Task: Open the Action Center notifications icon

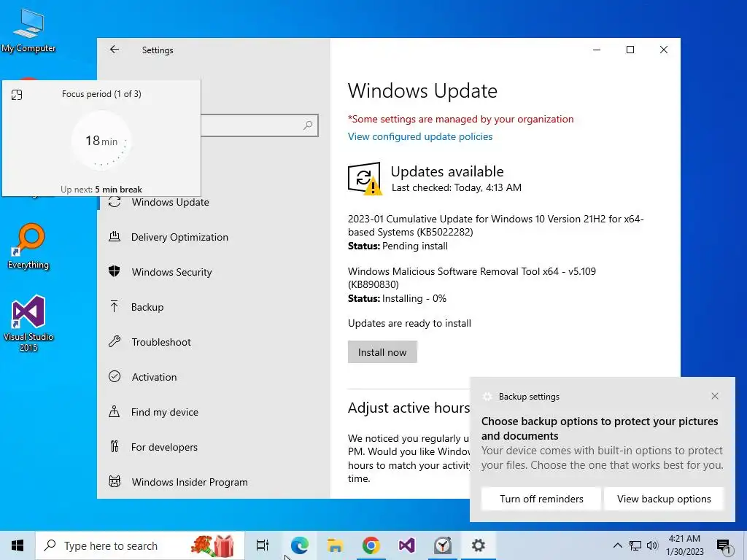Action: tap(724, 545)
